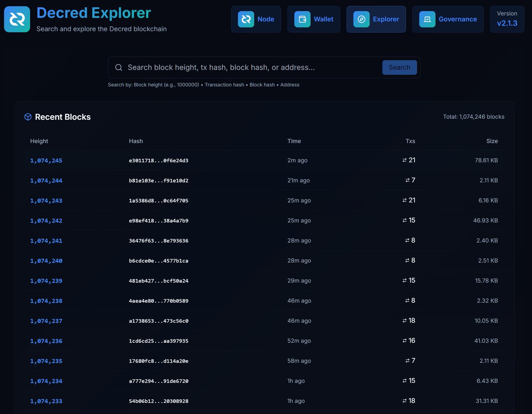
Task: Click the 46.93 KB size value
Action: click(486, 221)
